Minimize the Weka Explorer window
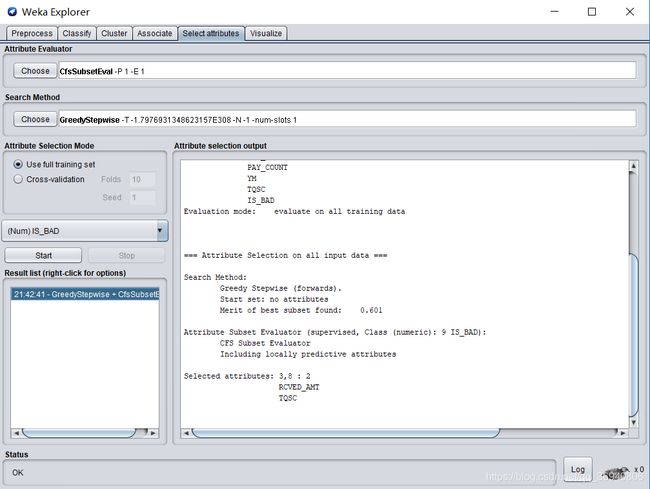Viewport: 650px width, 489px height. tap(554, 12)
